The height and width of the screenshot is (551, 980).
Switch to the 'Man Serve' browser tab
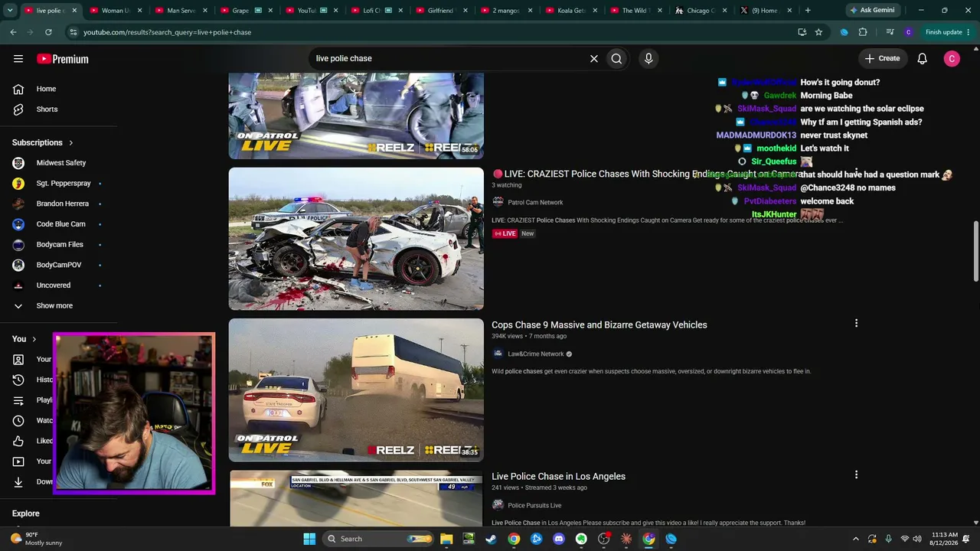pyautogui.click(x=181, y=11)
